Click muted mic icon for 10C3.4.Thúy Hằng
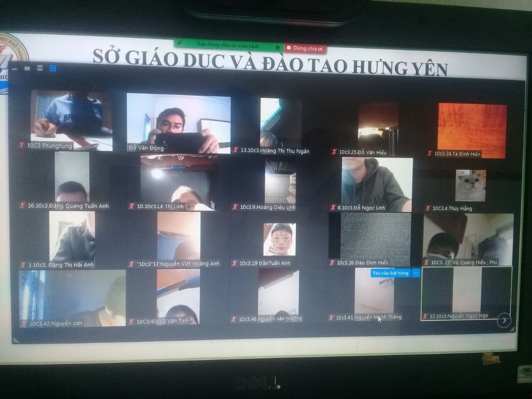Screen dimensions: 532x399 click(x=428, y=208)
